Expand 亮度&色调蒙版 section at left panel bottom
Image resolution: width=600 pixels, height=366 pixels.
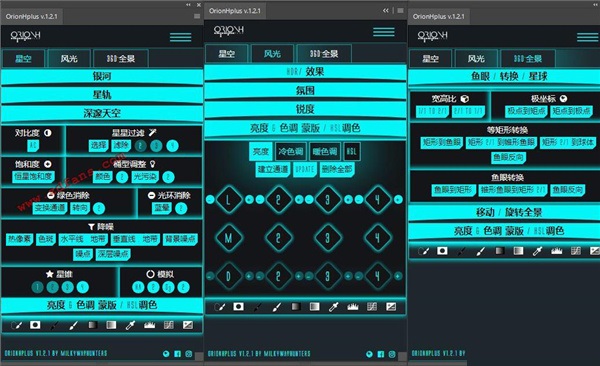pyautogui.click(x=102, y=305)
